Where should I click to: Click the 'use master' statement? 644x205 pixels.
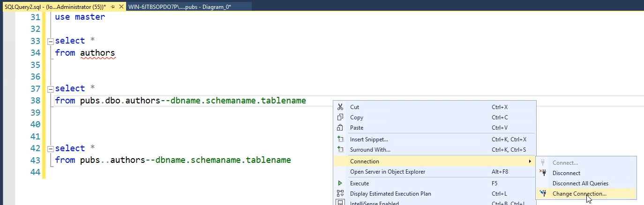[x=80, y=17]
